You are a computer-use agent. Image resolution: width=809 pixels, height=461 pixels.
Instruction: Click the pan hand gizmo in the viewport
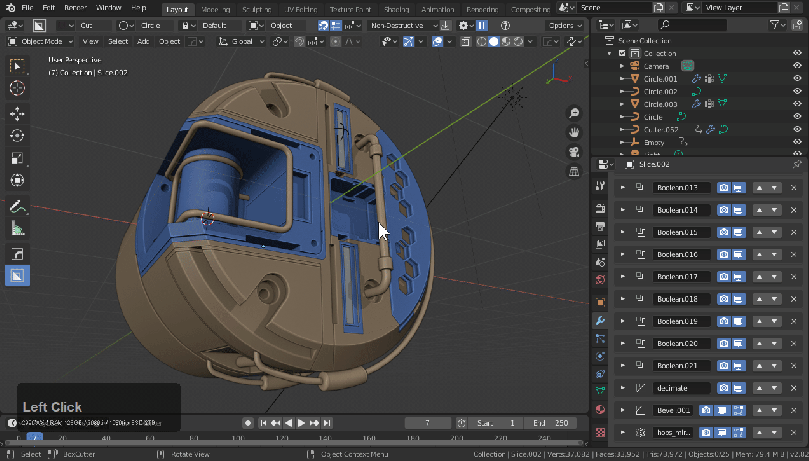[x=575, y=132]
